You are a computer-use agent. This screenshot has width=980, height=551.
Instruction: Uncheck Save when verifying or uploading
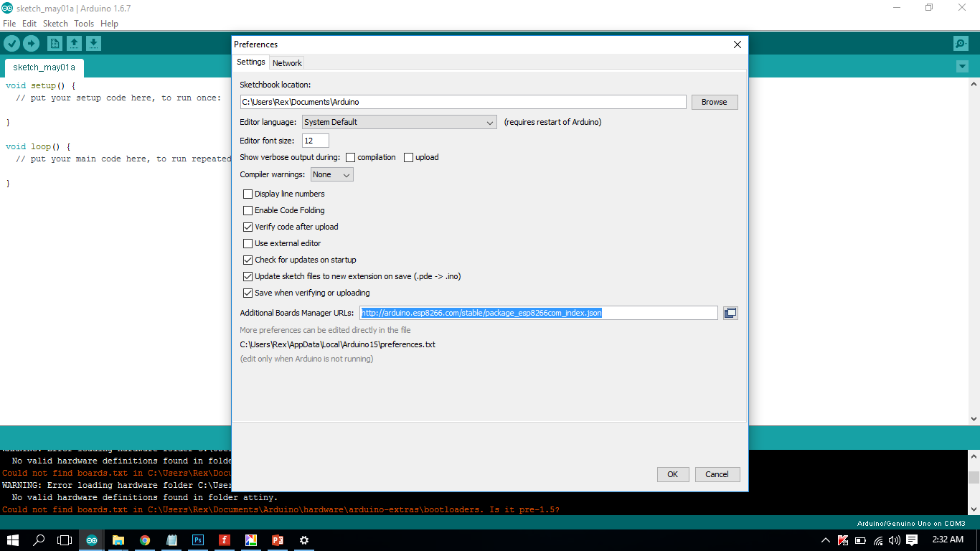pos(248,293)
